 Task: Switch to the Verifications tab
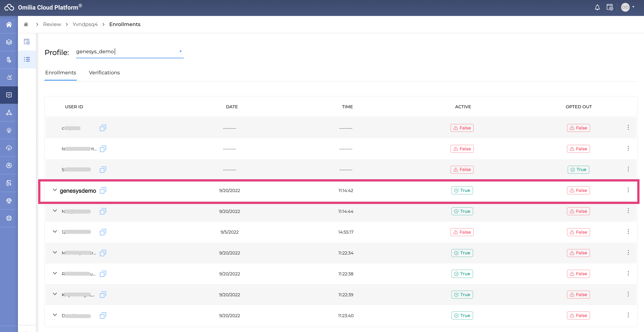(104, 73)
